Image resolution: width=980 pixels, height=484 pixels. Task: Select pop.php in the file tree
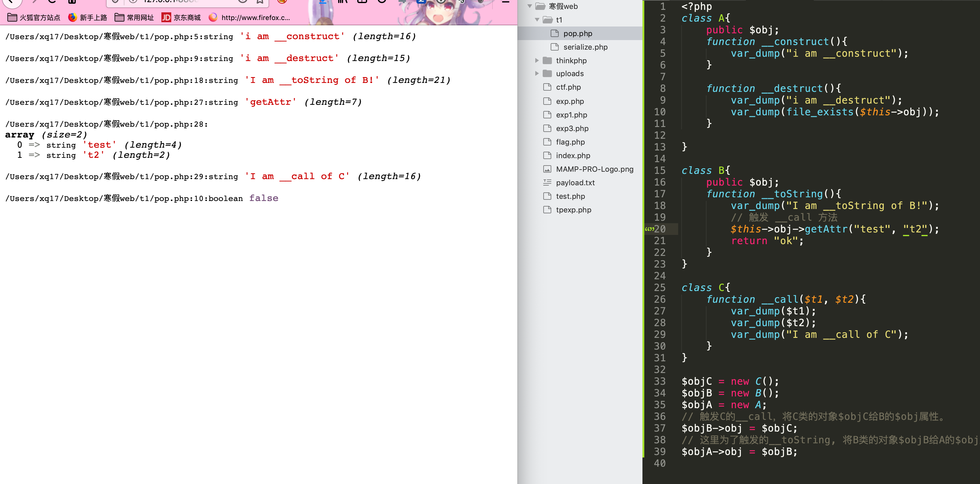[x=577, y=34]
